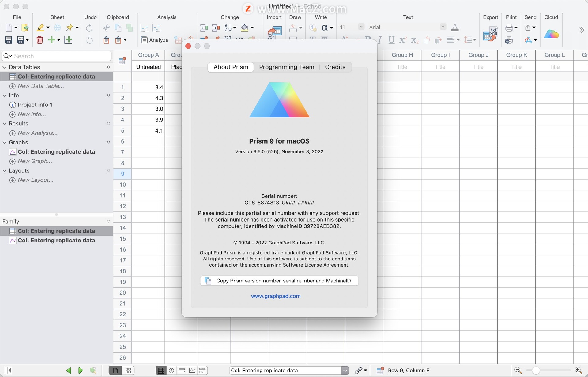The height and width of the screenshot is (377, 588).
Task: Click the Freeze sheet snowflake icon
Action: click(57, 27)
